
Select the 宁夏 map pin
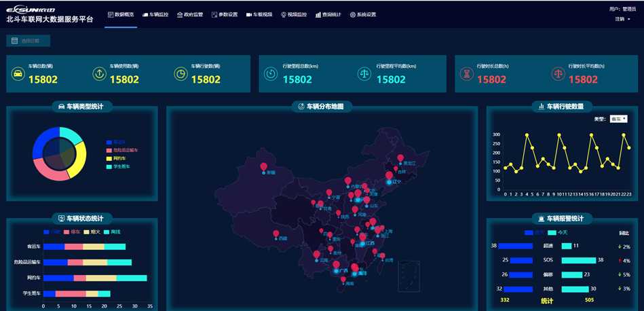coord(329,192)
